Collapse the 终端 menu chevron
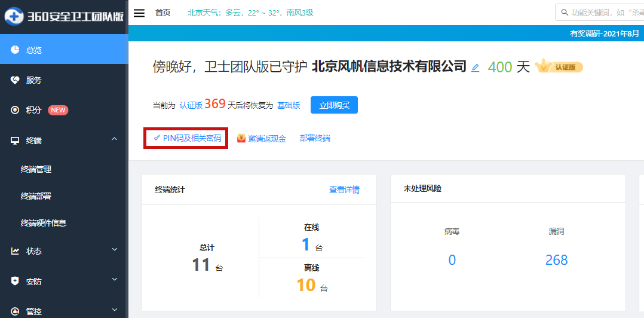This screenshot has width=644, height=318. 115,139
